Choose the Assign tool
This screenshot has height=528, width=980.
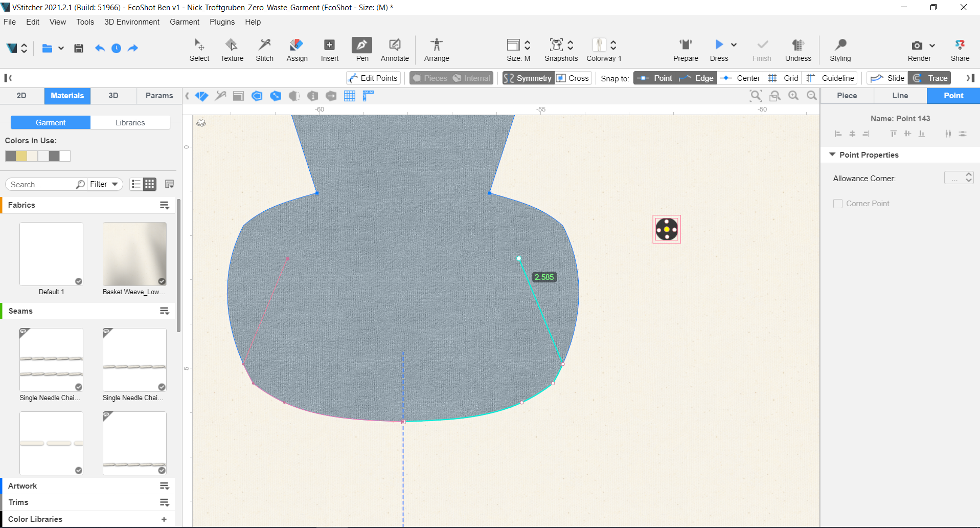(x=297, y=50)
